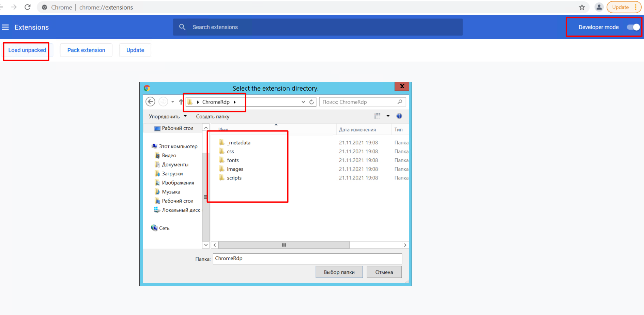Cancel with the Отмена button
644x315 pixels.
(x=384, y=272)
